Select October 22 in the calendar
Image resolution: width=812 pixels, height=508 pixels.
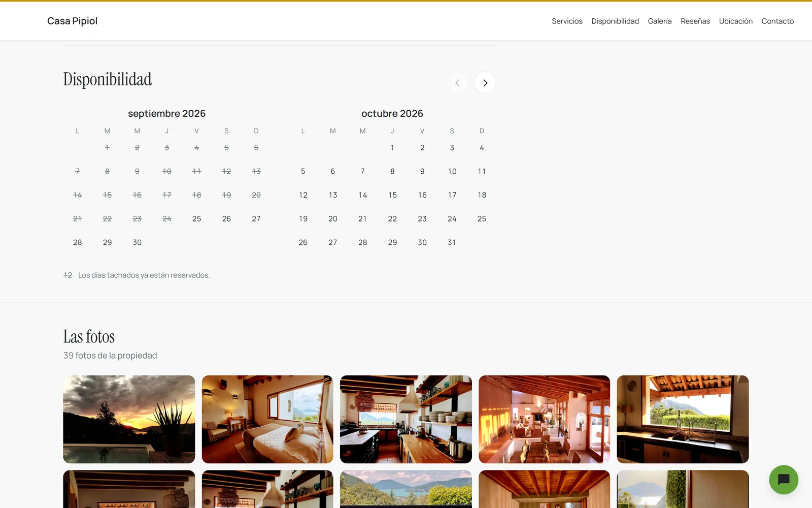click(392, 219)
